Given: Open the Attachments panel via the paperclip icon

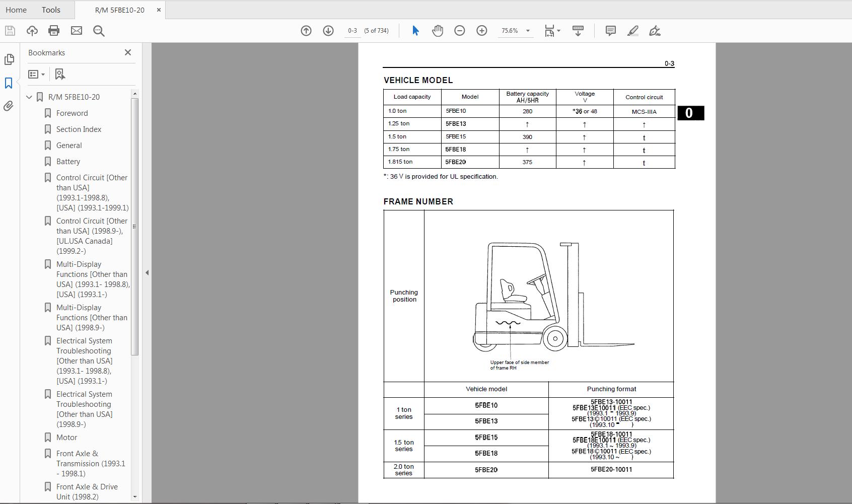Looking at the screenshot, I should (8, 106).
